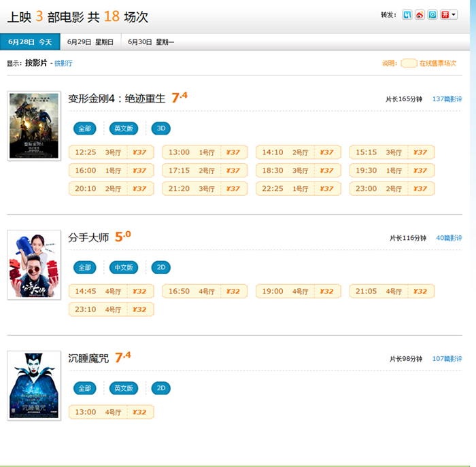476x467 pixels.
Task: Click the 片长98分钟 runtime text
Action: point(406,359)
